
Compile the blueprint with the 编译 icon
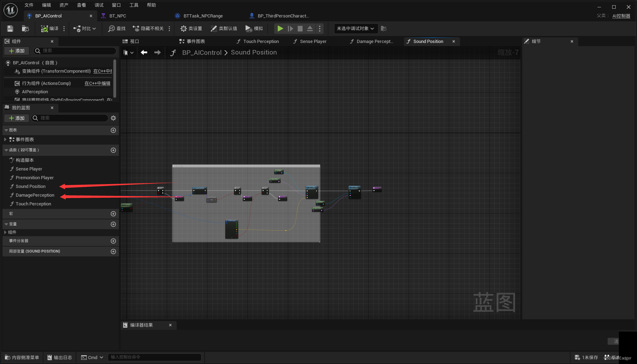coord(49,29)
